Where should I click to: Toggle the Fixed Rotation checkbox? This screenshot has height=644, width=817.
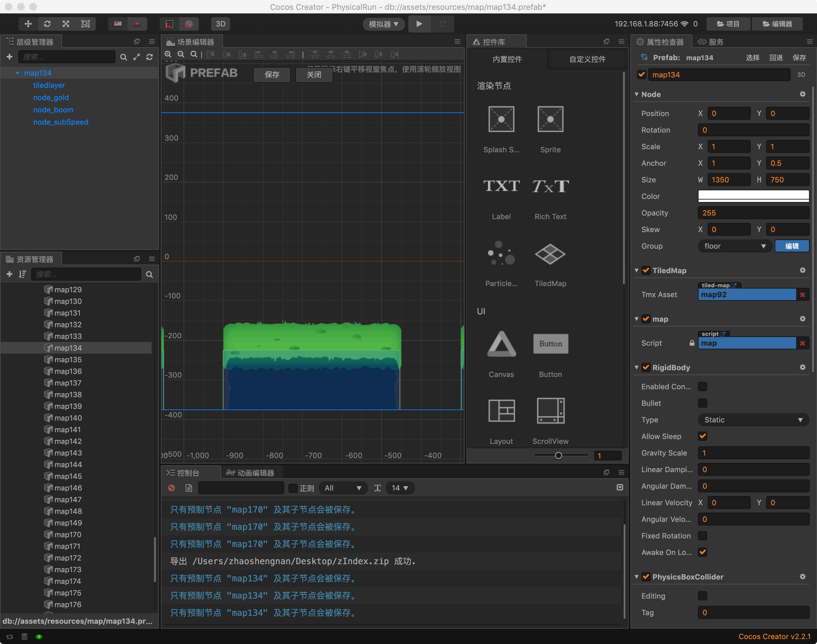(703, 536)
